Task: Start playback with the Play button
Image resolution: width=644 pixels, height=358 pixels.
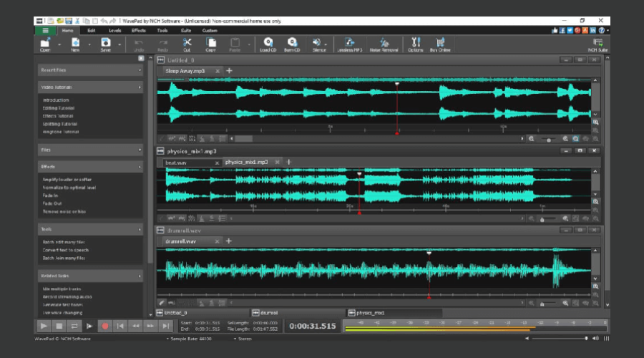Action: point(43,326)
